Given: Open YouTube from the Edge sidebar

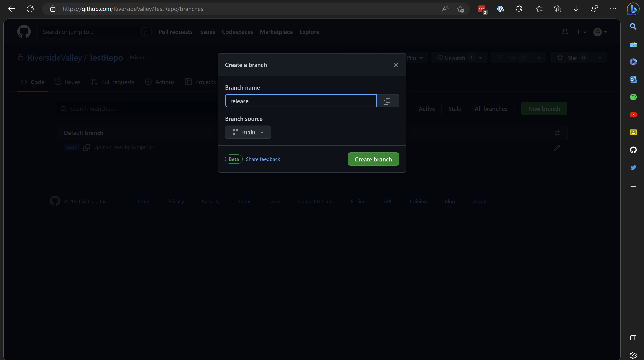Looking at the screenshot, I should [x=633, y=115].
